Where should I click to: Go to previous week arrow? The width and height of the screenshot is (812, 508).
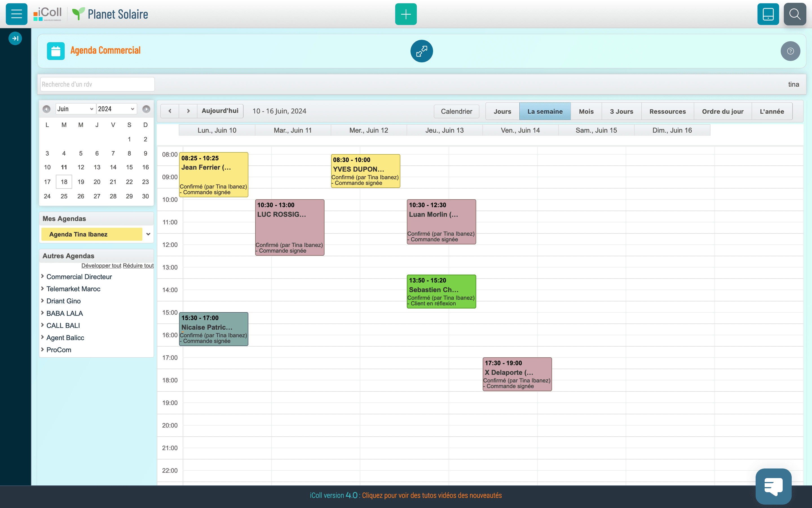coord(170,111)
